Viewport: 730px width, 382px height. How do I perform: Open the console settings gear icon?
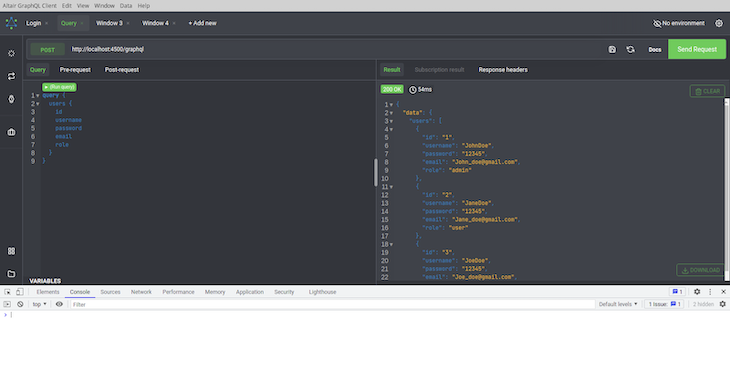723,304
